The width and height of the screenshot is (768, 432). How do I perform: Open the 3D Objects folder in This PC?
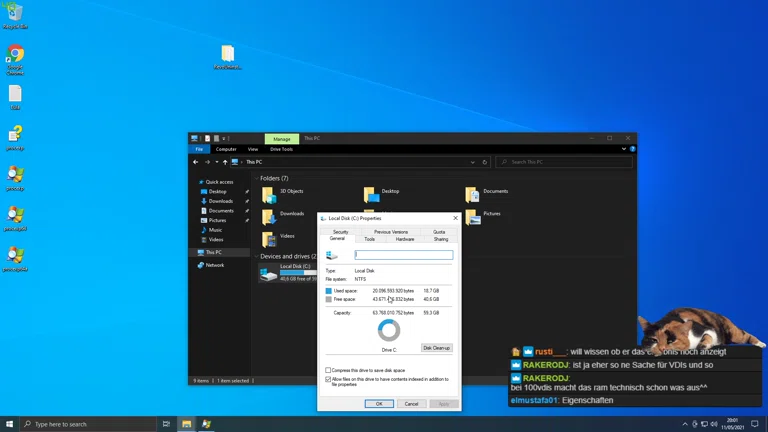283,194
